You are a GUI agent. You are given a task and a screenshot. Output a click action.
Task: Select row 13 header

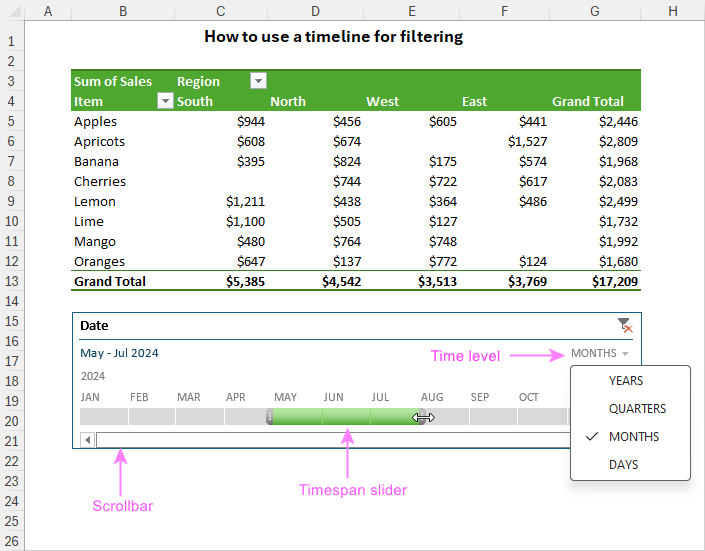click(x=12, y=281)
